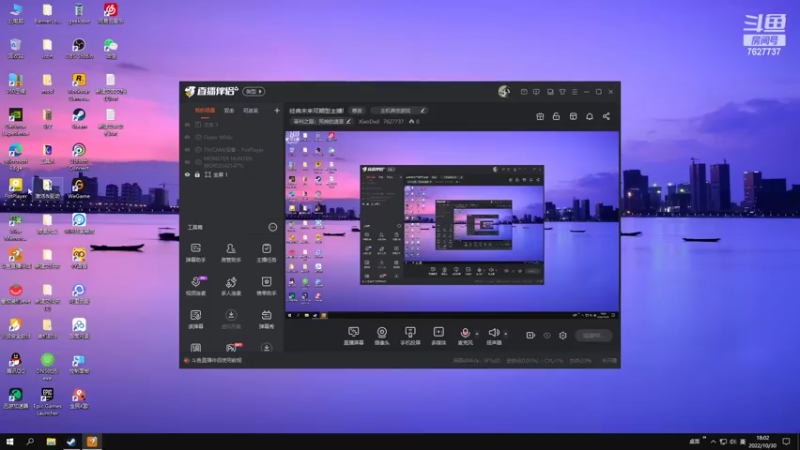Expand speaker options arrow
Screen dimensions: 800x450
point(506,334)
